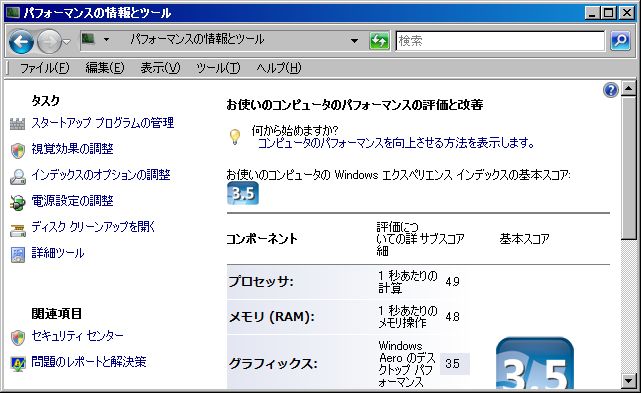
Task: Click the indexing options magnifier icon
Action: tap(18, 177)
